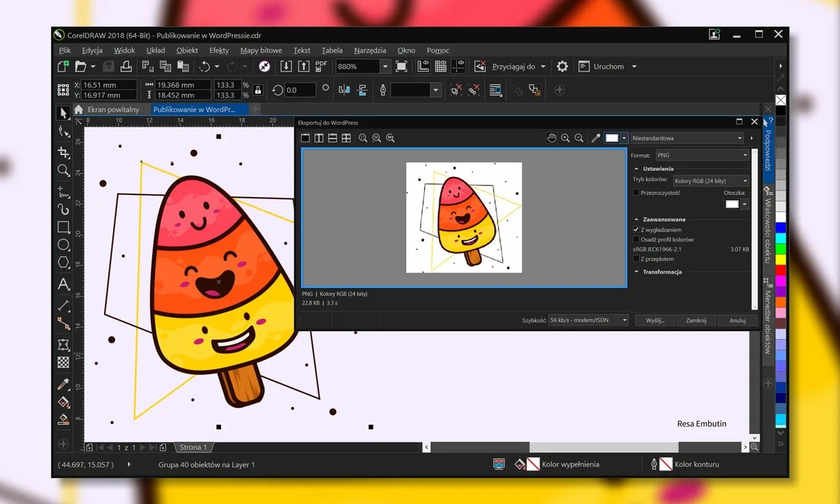Switch to the Ekran powitalny tab
Image resolution: width=840 pixels, height=504 pixels.
coord(113,110)
